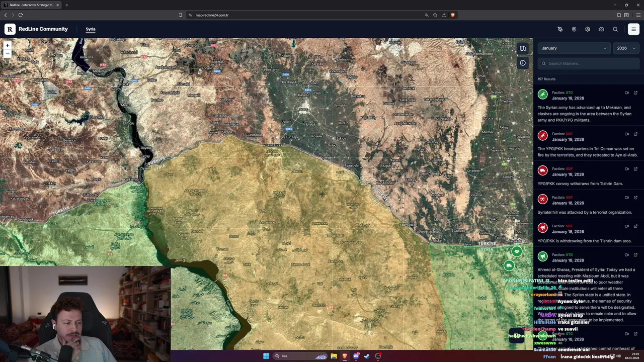The width and height of the screenshot is (644, 362).
Task: Open a new browser tab
Action: (66, 5)
